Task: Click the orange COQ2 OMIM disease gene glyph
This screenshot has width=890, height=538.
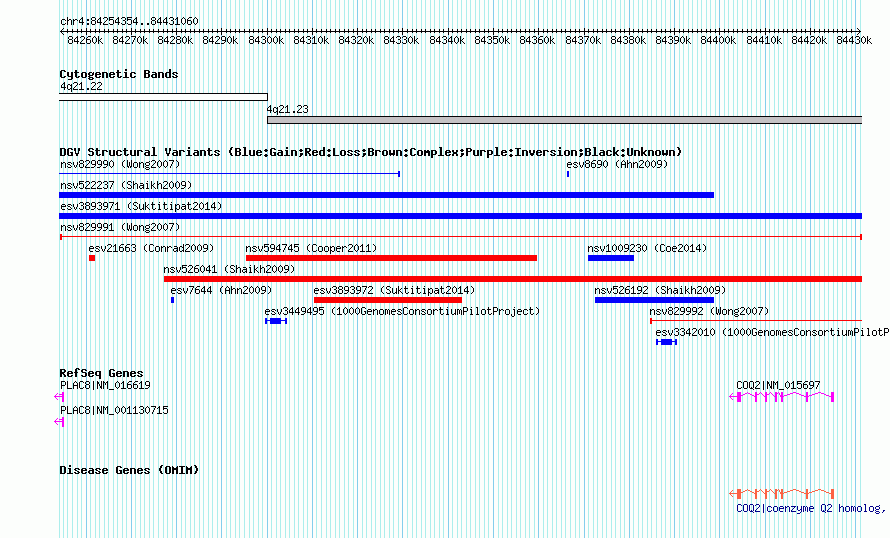Action: point(782,494)
